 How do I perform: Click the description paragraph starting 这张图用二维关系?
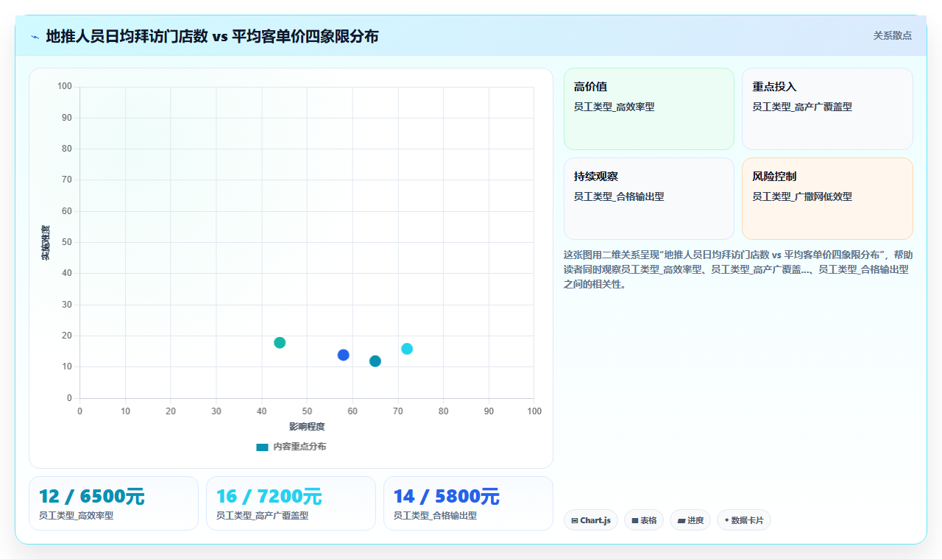(738, 269)
